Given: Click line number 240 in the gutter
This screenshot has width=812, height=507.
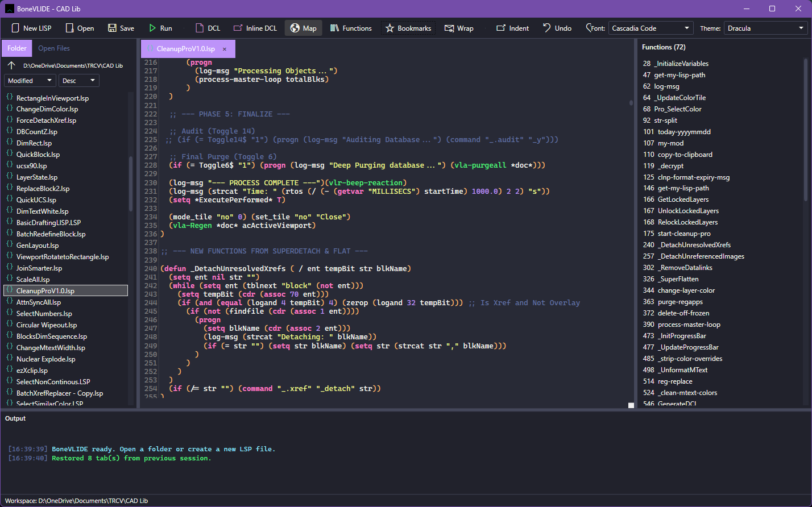Looking at the screenshot, I should [151, 268].
